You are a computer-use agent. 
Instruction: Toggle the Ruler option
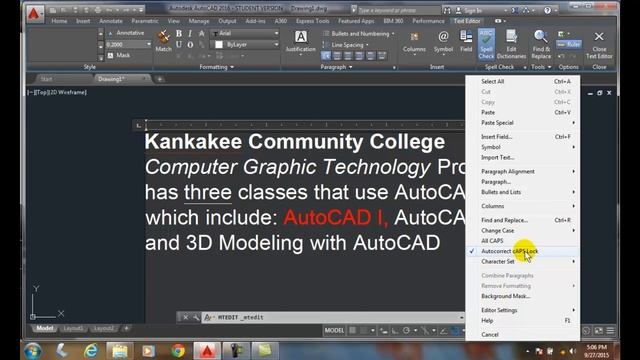pyautogui.click(x=569, y=44)
